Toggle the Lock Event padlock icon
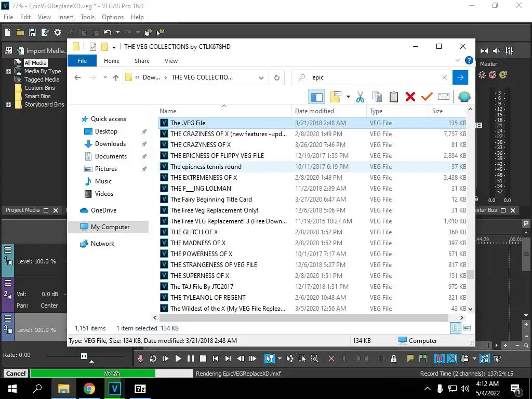532x399 pixels. click(x=394, y=358)
